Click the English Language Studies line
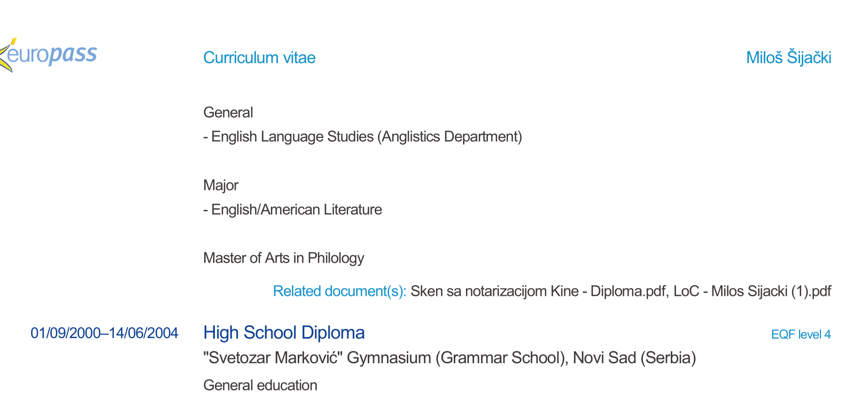Image resolution: width=868 pixels, height=406 pixels. point(292,137)
